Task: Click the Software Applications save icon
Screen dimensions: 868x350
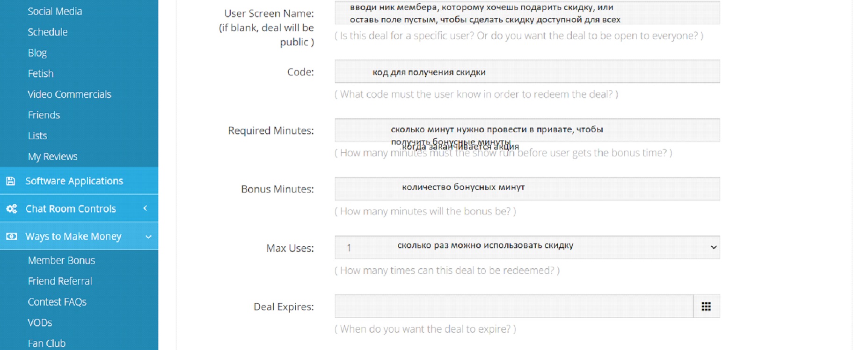Action: pos(11,181)
